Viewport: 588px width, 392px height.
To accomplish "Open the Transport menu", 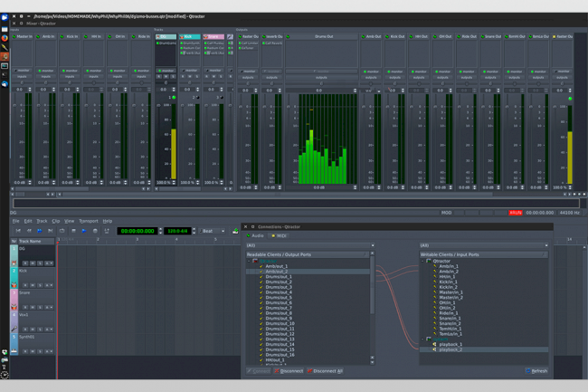I will pyautogui.click(x=88, y=221).
